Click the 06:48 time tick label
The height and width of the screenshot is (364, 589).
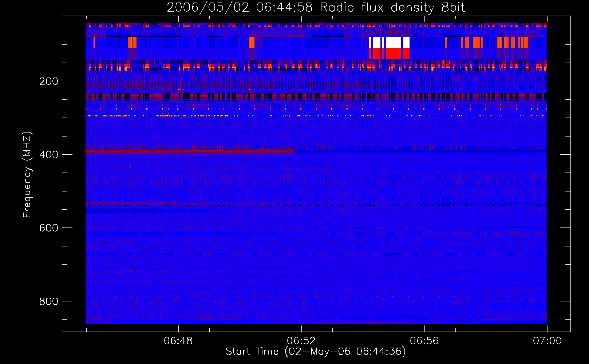(x=178, y=341)
